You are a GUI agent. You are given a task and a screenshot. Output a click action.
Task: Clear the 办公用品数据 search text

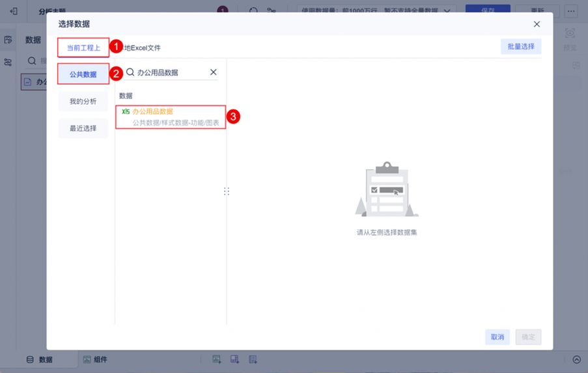point(214,72)
